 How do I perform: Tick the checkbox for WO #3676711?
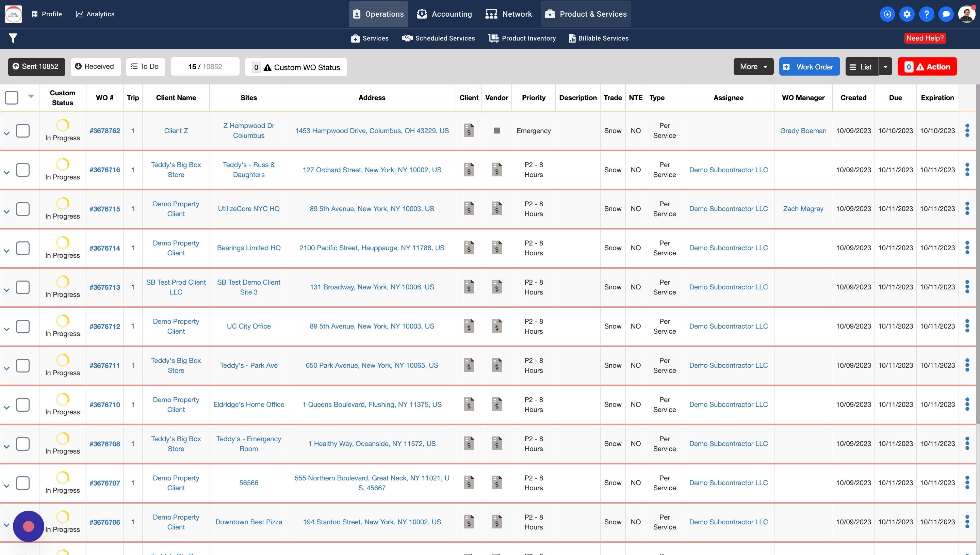point(23,366)
